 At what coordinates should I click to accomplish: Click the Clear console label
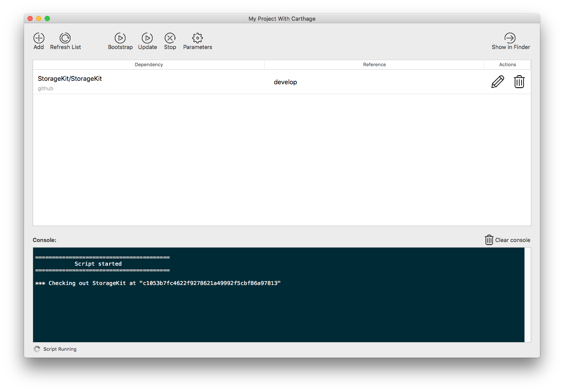point(513,240)
